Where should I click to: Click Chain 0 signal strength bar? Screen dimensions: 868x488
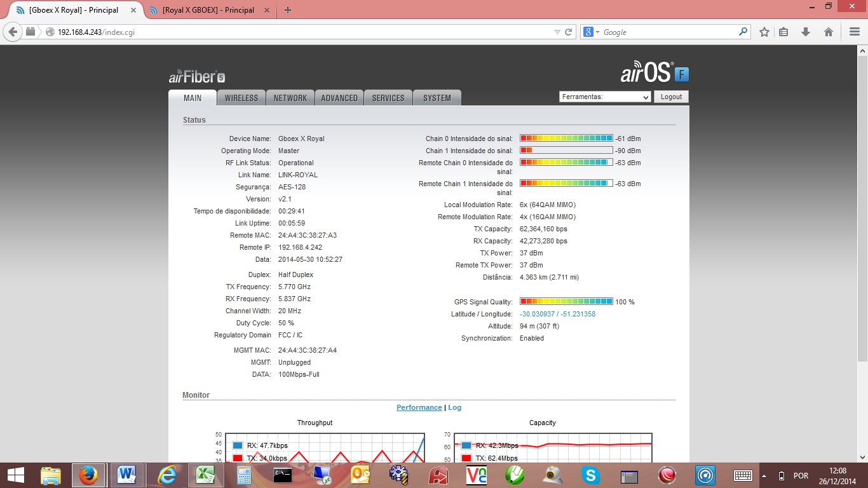(566, 138)
